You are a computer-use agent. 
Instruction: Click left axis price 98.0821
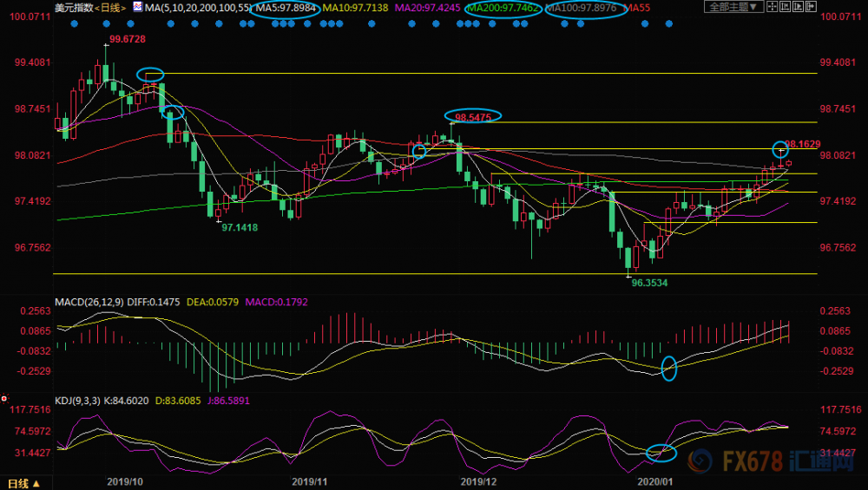pyautogui.click(x=33, y=155)
